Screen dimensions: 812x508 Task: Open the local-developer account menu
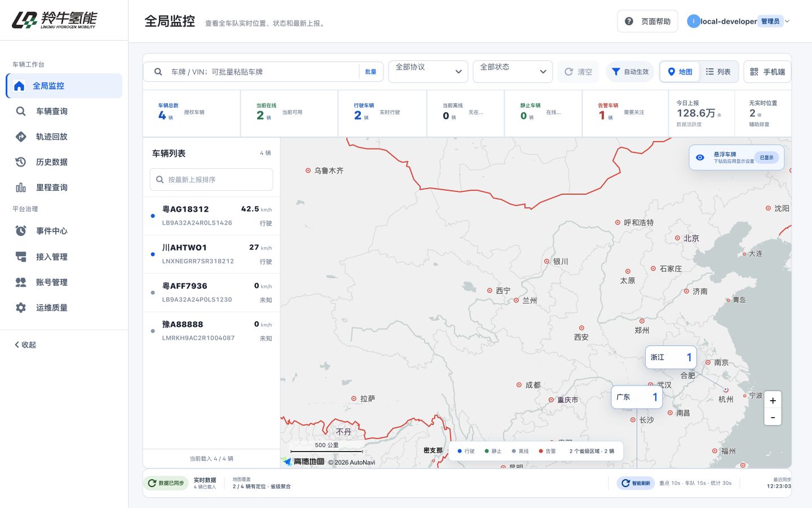click(738, 21)
